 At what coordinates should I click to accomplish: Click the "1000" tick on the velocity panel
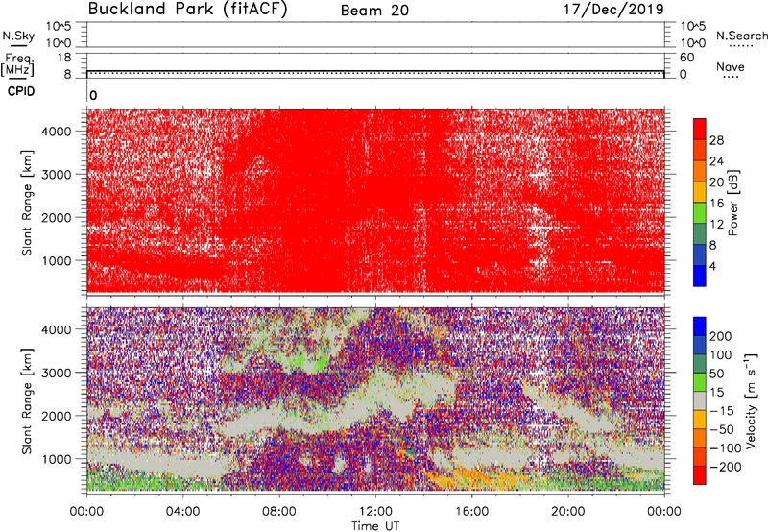pyautogui.click(x=57, y=459)
